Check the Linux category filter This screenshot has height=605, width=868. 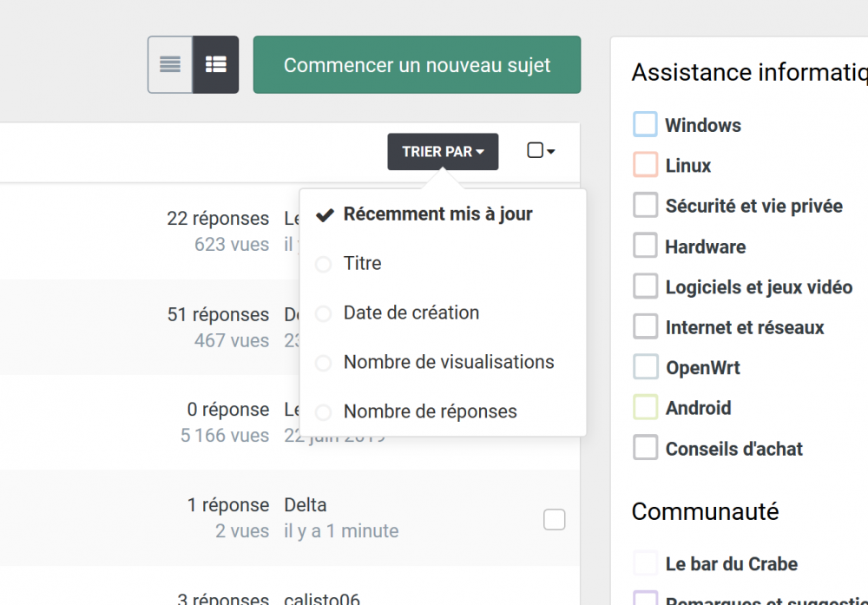point(645,164)
